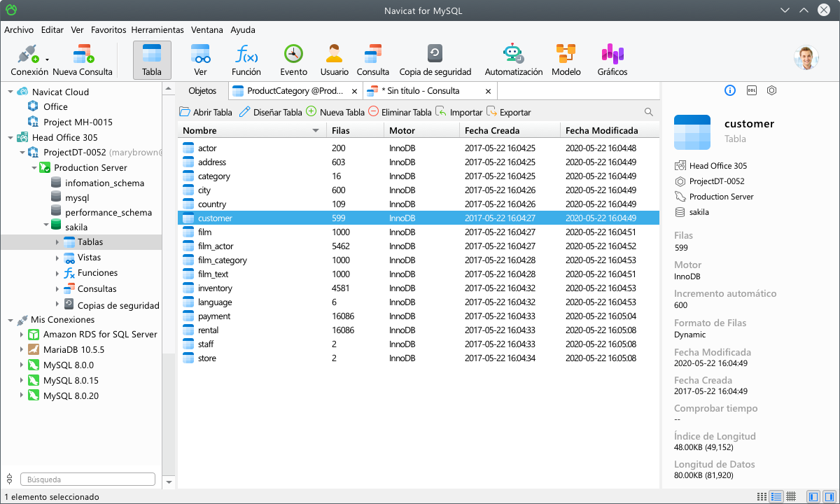This screenshot has width=840, height=504.
Task: Switch to list view in status bar
Action: pos(762,496)
